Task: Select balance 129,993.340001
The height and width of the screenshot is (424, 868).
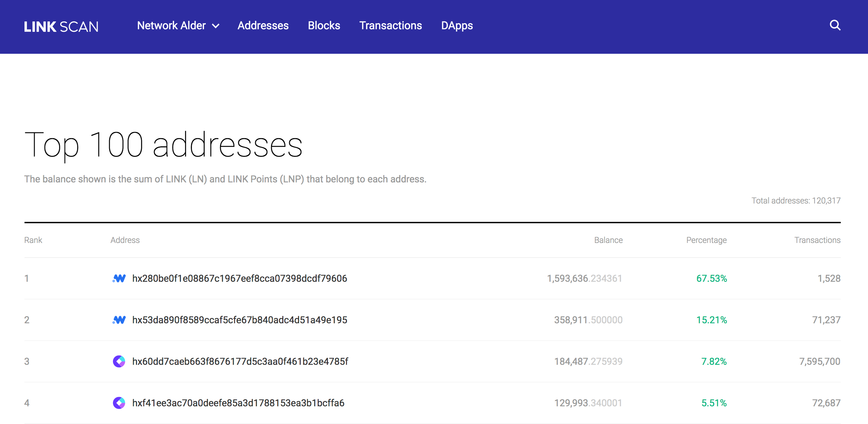Action: click(x=588, y=403)
